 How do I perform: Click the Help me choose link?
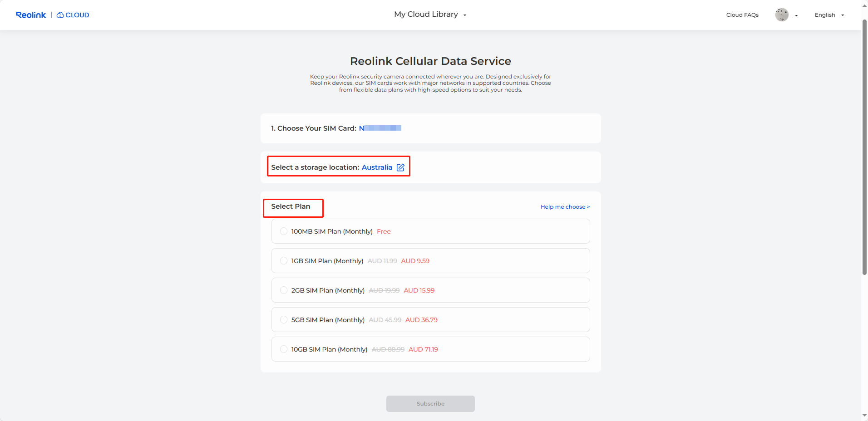click(565, 207)
